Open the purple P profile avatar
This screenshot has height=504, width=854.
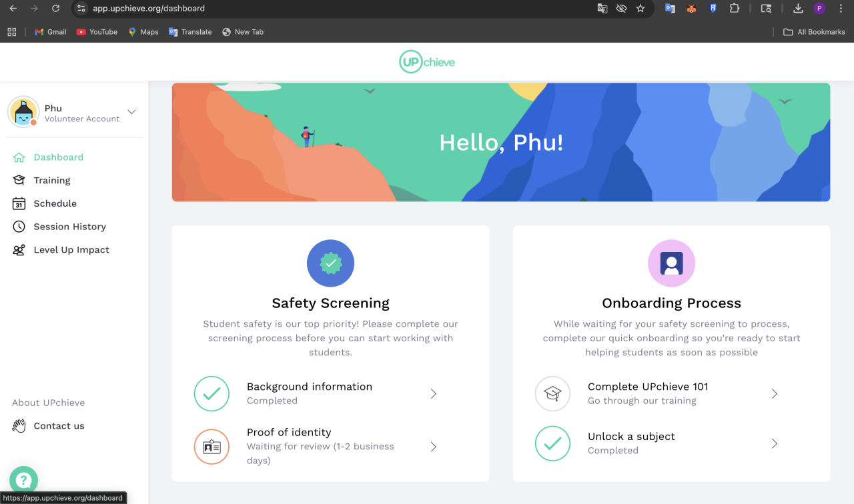[x=819, y=9]
